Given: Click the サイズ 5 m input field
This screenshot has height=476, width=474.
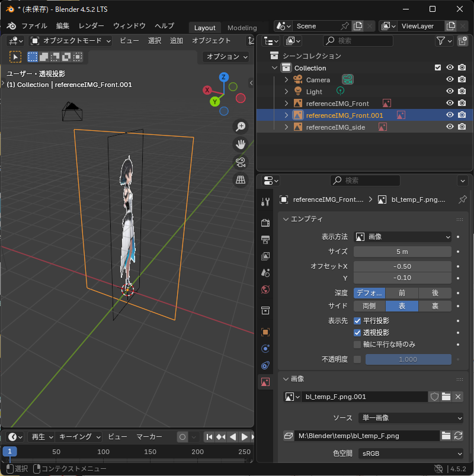Looking at the screenshot, I should tap(402, 252).
